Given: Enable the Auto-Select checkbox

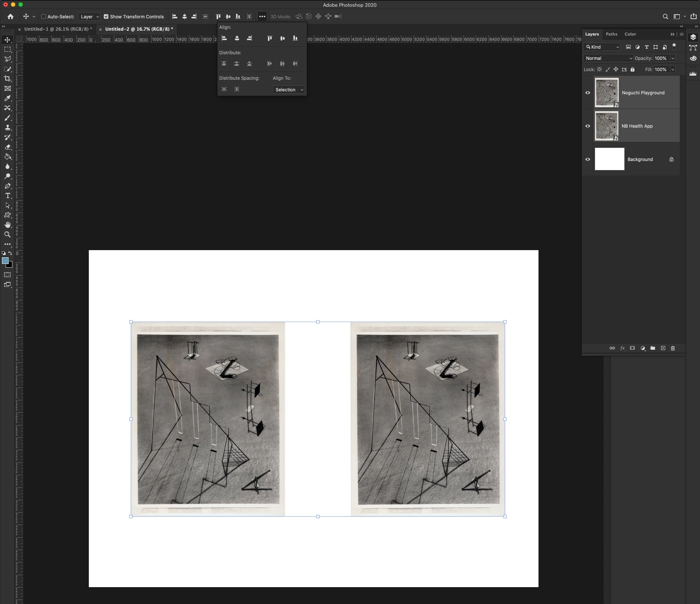Looking at the screenshot, I should pyautogui.click(x=43, y=16).
